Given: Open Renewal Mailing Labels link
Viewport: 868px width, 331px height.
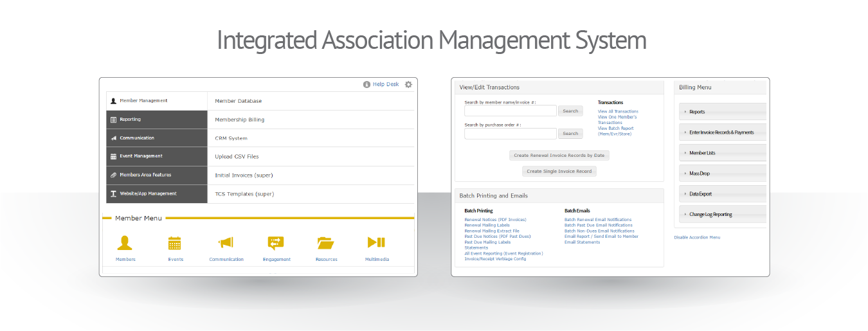Looking at the screenshot, I should pyautogui.click(x=487, y=226).
